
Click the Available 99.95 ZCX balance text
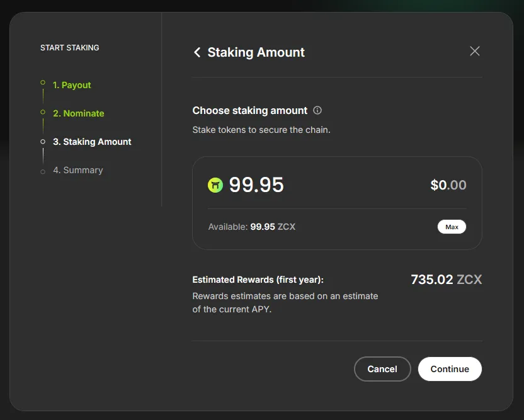251,227
